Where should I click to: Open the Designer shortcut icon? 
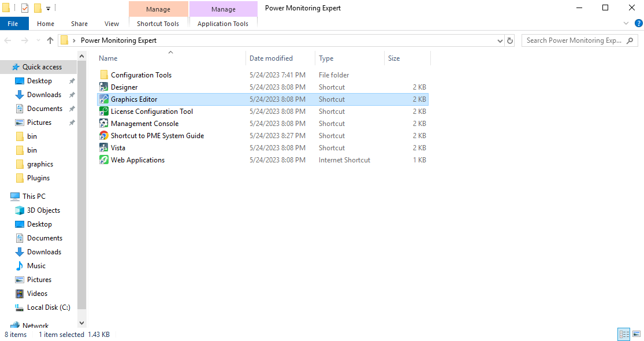click(x=104, y=87)
